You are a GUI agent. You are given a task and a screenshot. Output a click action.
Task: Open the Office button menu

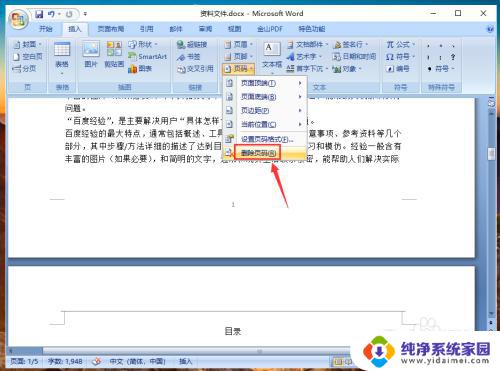[18, 19]
